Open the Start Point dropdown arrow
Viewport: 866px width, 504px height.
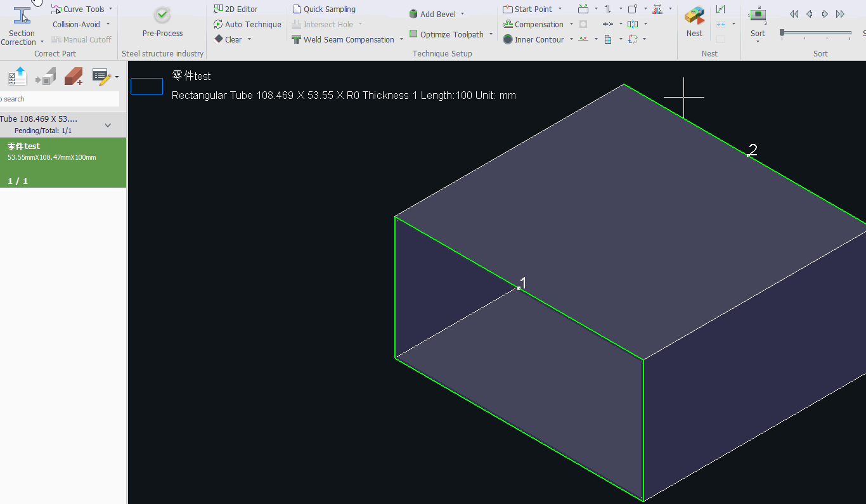pos(560,9)
